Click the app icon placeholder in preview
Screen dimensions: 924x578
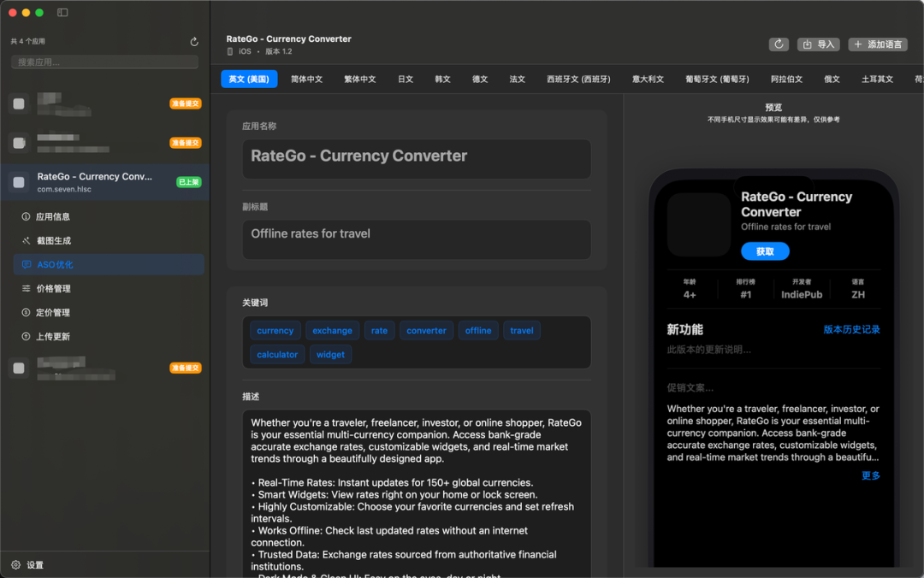(699, 225)
